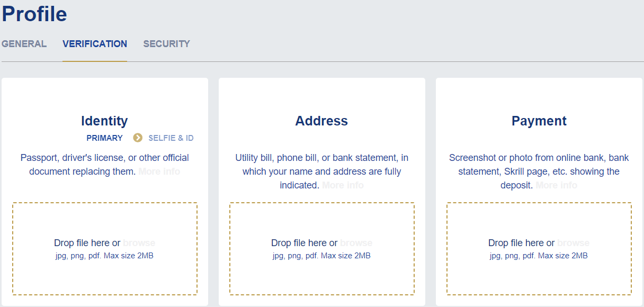Open More info in the Identity card

(x=159, y=171)
